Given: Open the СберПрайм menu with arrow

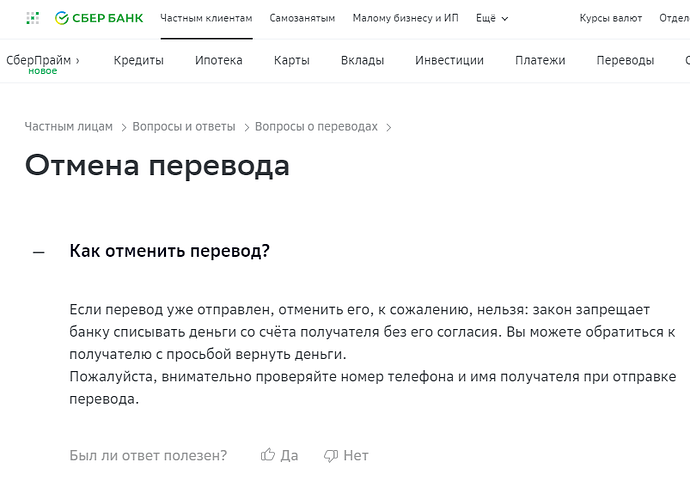Looking at the screenshot, I should click(x=43, y=60).
